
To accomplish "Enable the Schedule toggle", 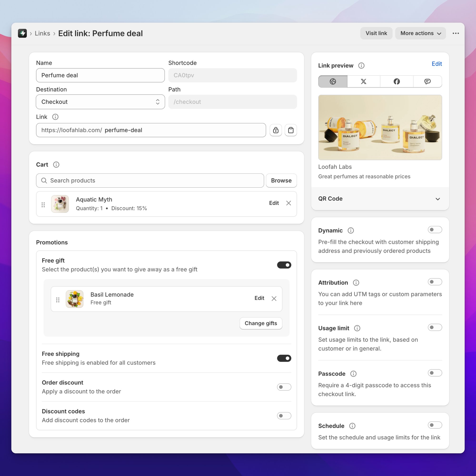I will (x=435, y=425).
